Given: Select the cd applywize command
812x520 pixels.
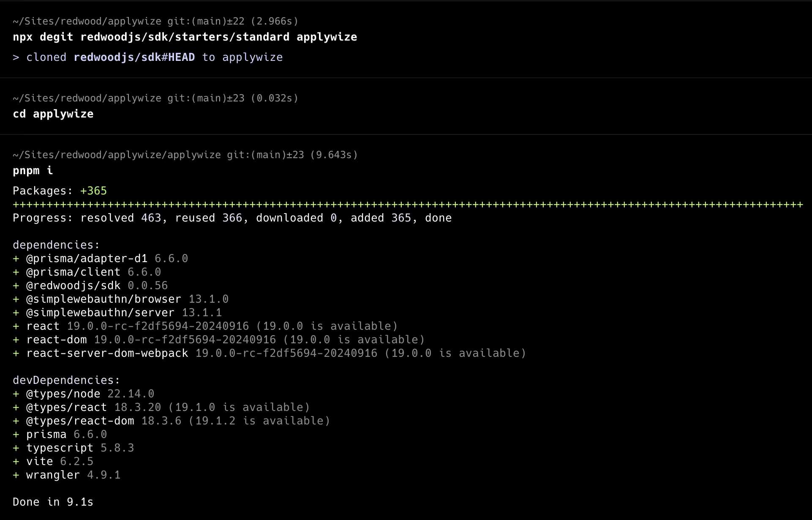Looking at the screenshot, I should tap(53, 114).
